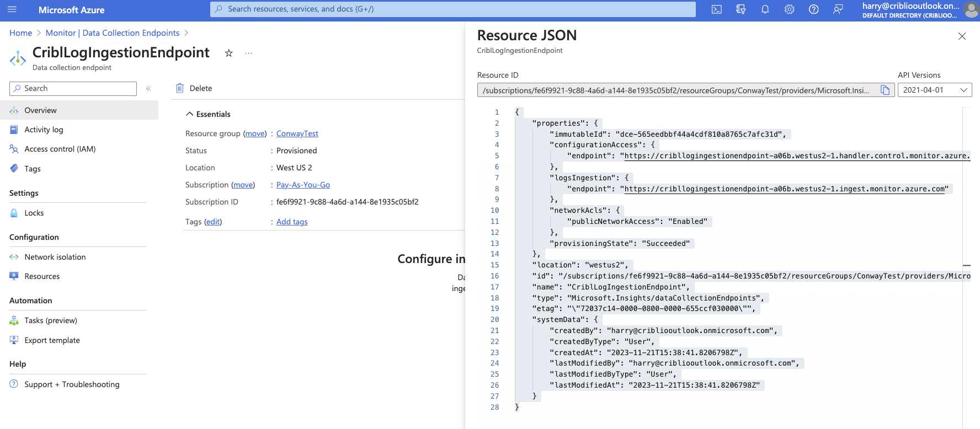The width and height of the screenshot is (980, 429).
Task: Expand the API Versions dropdown
Action: point(935,90)
